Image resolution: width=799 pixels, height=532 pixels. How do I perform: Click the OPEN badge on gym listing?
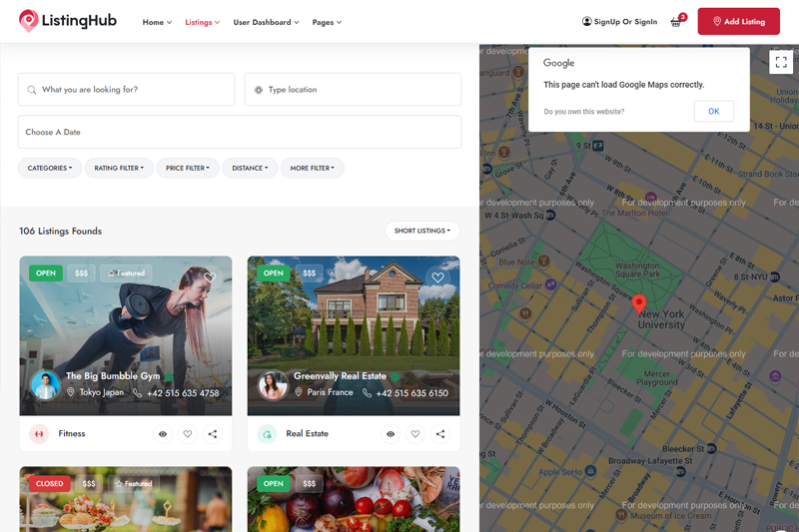pyautogui.click(x=46, y=273)
